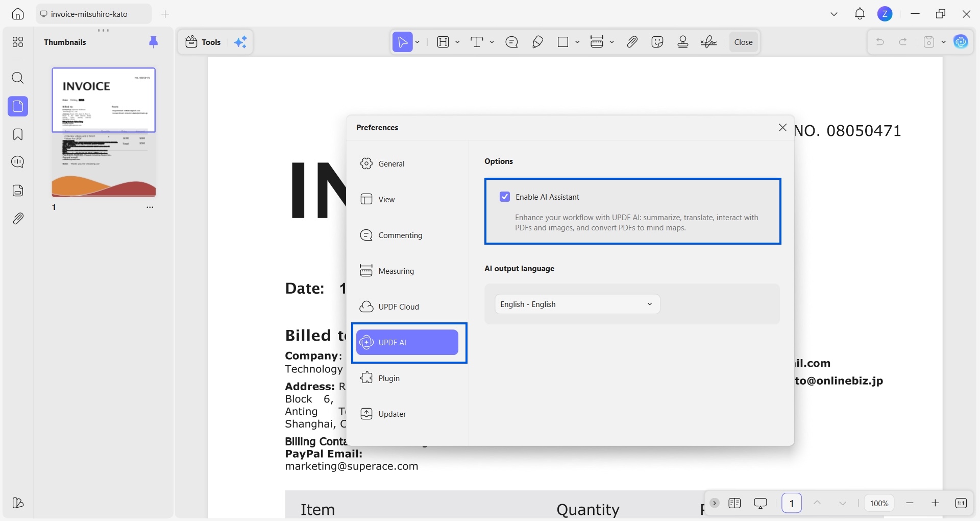Click the actual size 1:1 icon
Image resolution: width=980 pixels, height=521 pixels.
pos(961,503)
